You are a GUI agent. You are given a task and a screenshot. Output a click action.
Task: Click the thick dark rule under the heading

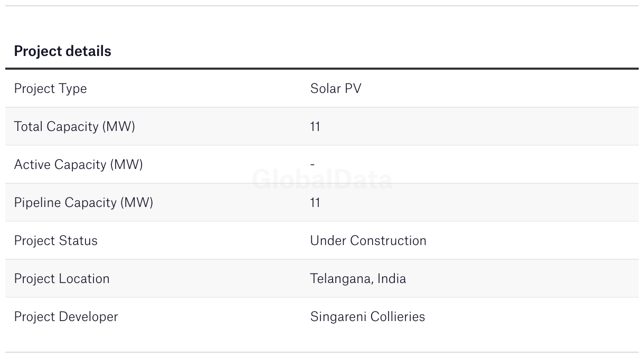[x=322, y=69]
